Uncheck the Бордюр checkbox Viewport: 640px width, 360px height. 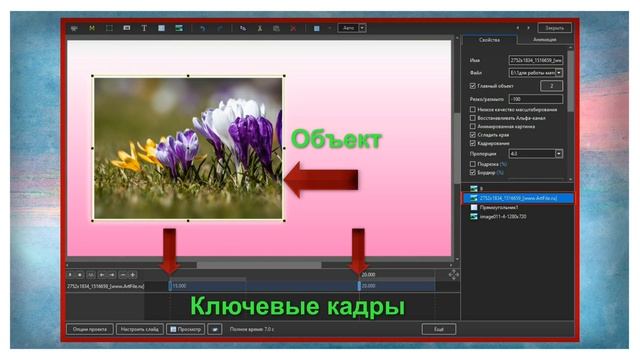[x=473, y=173]
